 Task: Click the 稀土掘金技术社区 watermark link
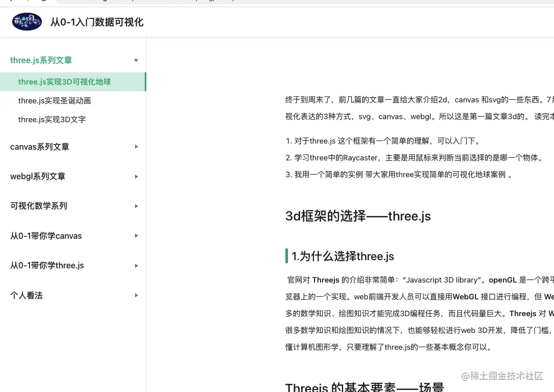[x=502, y=376]
